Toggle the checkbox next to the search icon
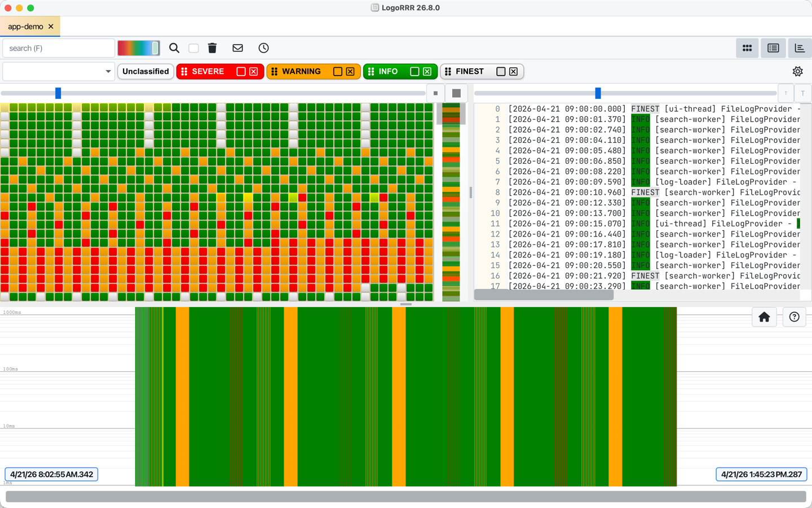The image size is (812, 508). pos(193,48)
